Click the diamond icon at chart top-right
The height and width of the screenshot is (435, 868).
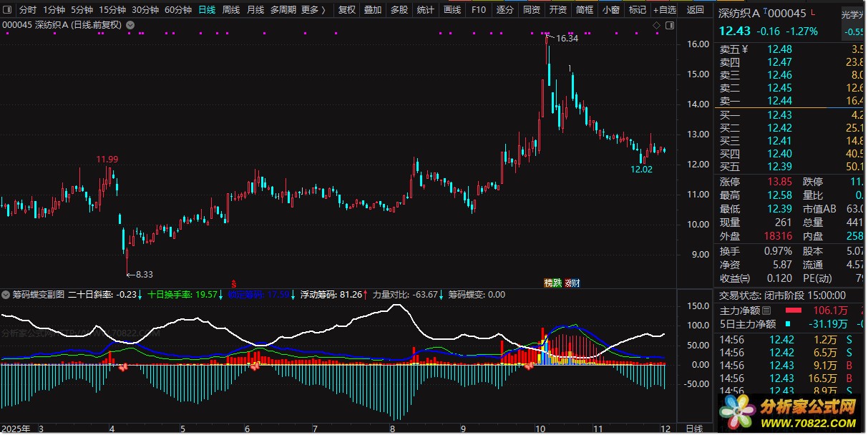click(657, 25)
